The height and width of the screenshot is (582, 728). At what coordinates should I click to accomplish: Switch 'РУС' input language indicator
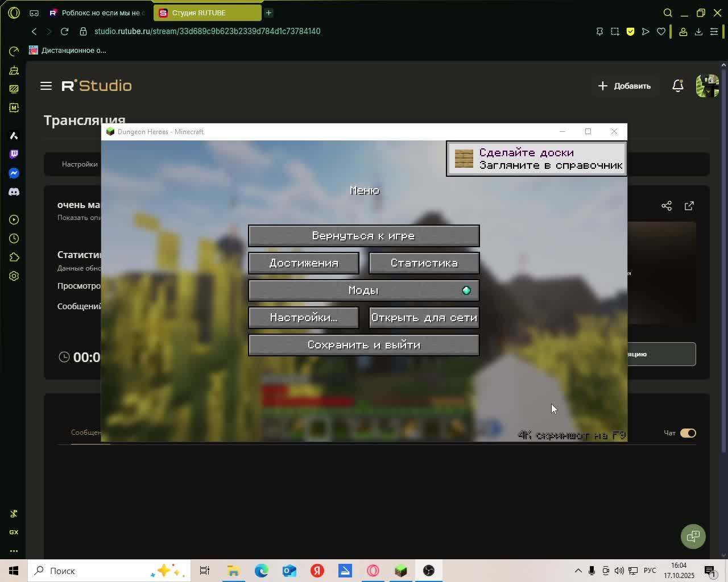[650, 571]
